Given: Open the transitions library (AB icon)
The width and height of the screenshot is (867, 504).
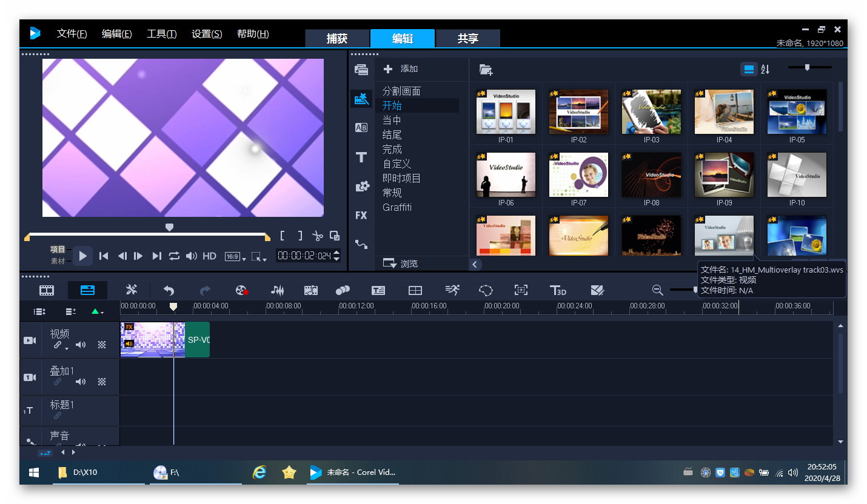Looking at the screenshot, I should [361, 128].
